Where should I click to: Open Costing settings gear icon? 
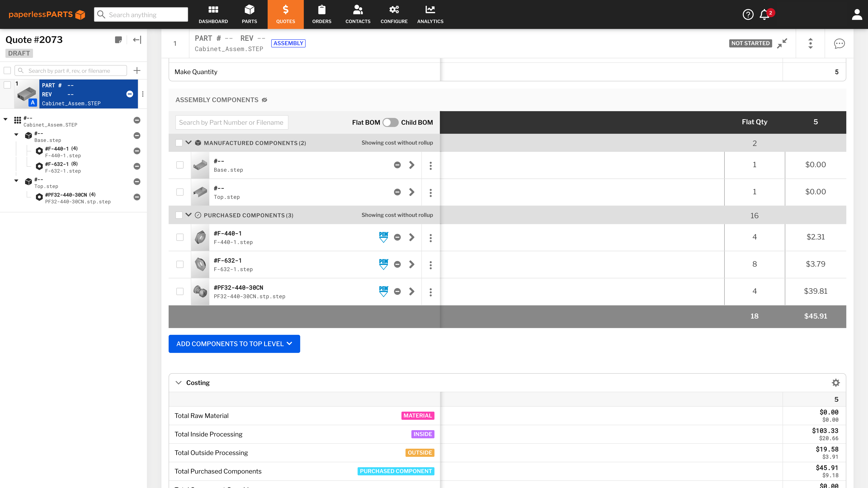click(836, 383)
